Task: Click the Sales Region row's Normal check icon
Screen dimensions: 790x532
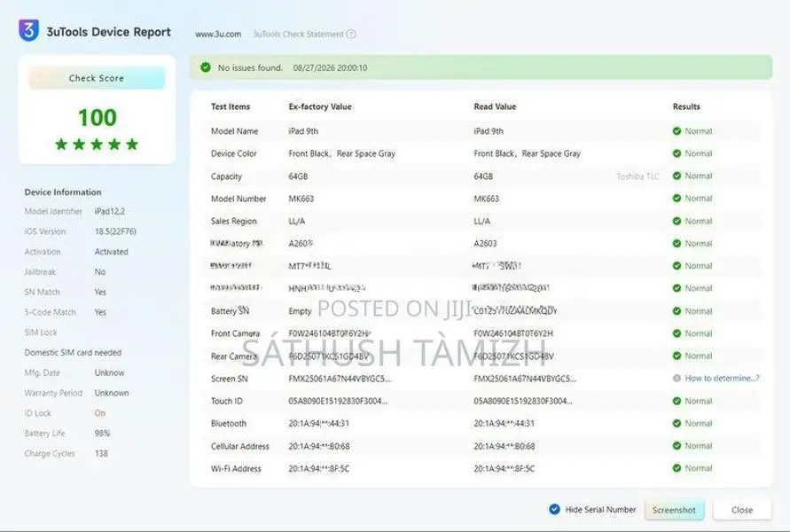Action: (x=677, y=221)
